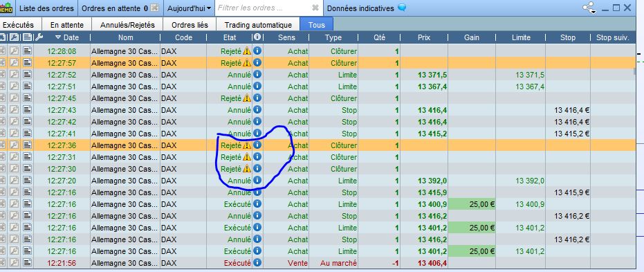Click the pending orders icon beside the 0 count
644x272 pixels.
tap(154, 8)
